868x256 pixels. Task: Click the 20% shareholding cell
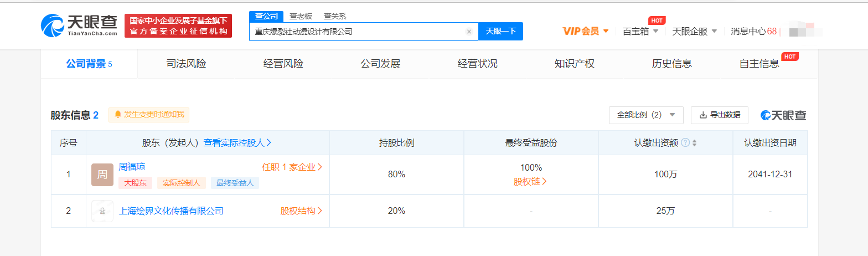(x=396, y=211)
